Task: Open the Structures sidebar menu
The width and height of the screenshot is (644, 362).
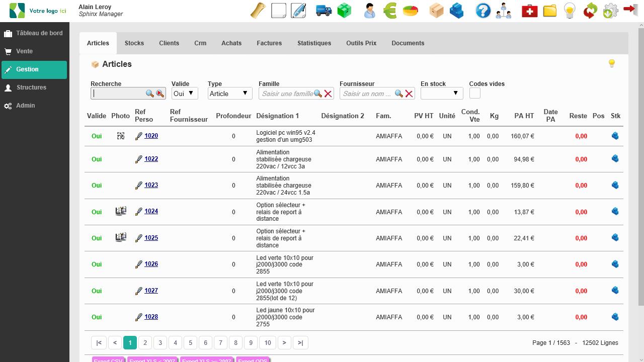Action: (x=34, y=87)
